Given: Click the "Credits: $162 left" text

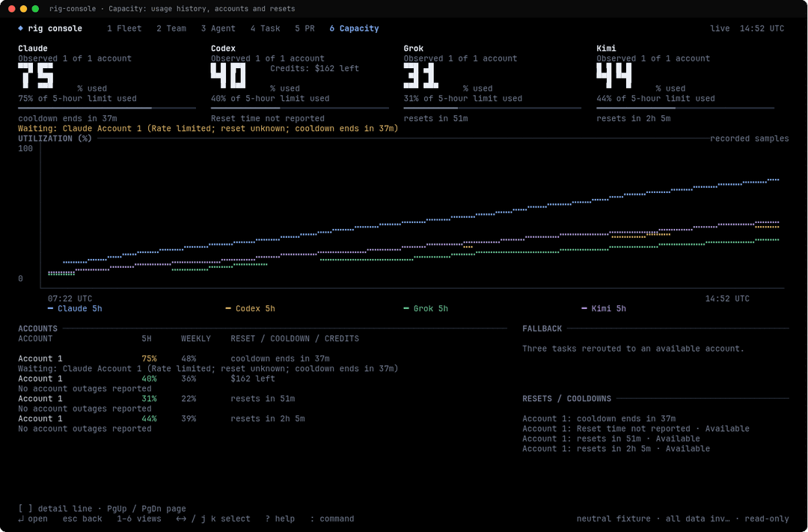Looking at the screenshot, I should click(315, 68).
